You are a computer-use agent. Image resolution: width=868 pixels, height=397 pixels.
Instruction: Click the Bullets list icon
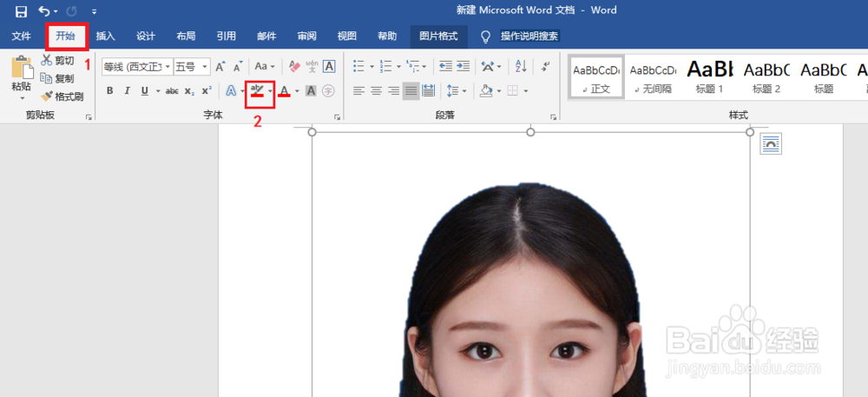359,66
